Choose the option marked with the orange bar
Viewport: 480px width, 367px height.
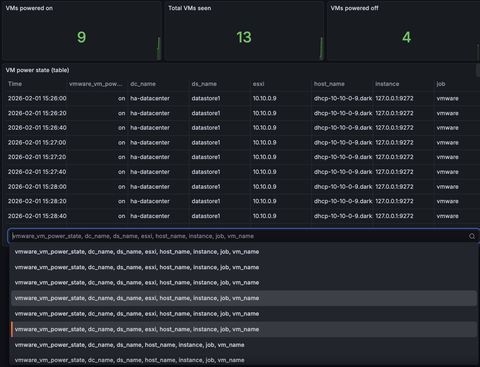[244, 329]
